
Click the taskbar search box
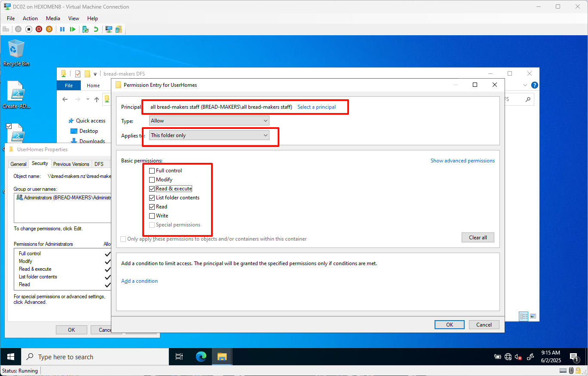click(x=95, y=357)
